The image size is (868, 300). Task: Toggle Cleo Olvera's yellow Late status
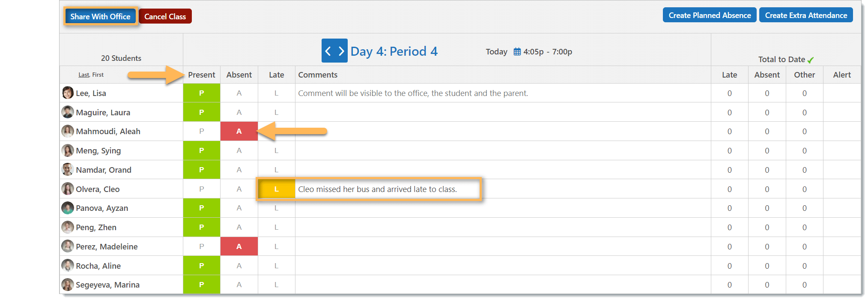point(276,189)
